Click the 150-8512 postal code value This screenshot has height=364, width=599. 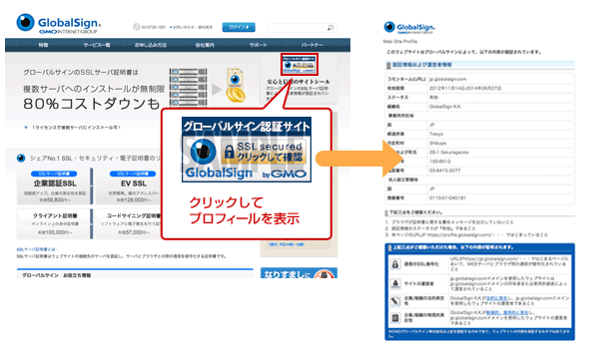click(x=439, y=162)
